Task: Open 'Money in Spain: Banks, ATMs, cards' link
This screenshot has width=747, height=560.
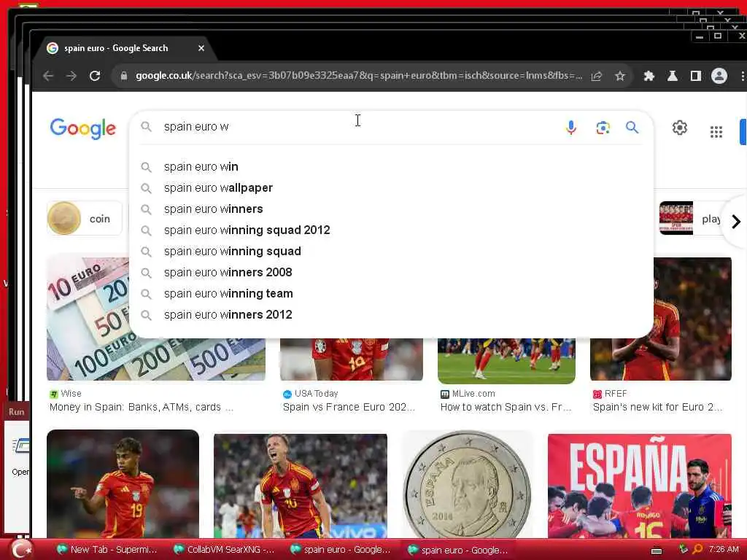Action: (x=142, y=407)
